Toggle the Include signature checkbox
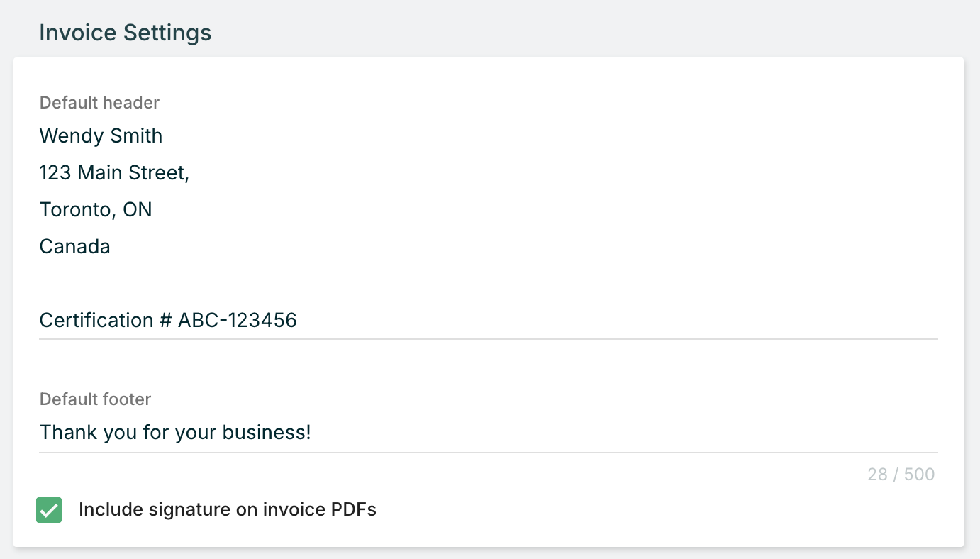This screenshot has height=559, width=980. pos(49,510)
